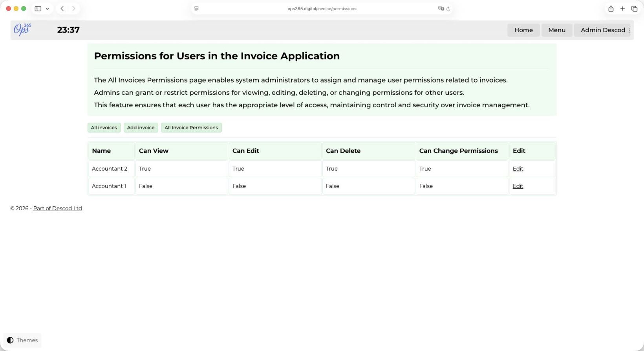Click the Themes half-circle icon

10,340
